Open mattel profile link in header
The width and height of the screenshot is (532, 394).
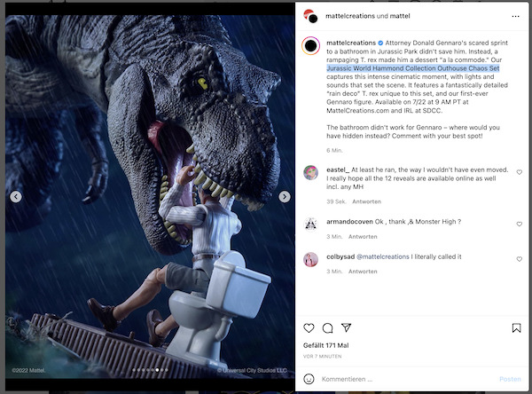point(400,16)
